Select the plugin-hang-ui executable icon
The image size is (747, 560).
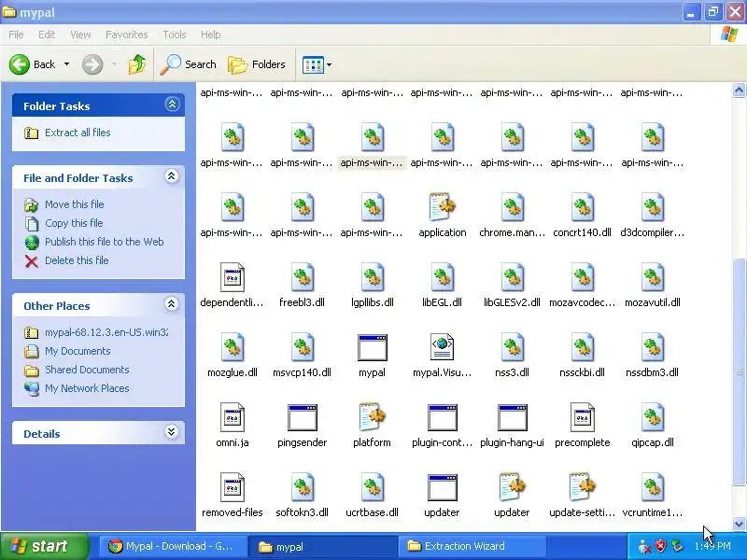[x=512, y=417]
